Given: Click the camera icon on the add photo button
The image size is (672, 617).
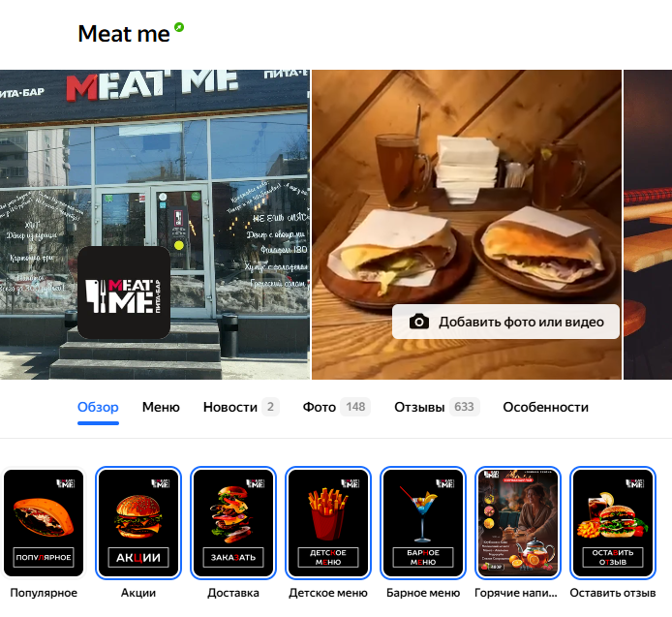Looking at the screenshot, I should click(x=418, y=322).
